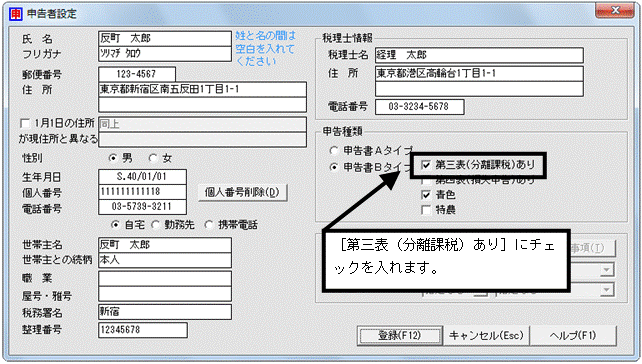Select the 男 gender radio button
The image size is (642, 364).
[x=113, y=158]
